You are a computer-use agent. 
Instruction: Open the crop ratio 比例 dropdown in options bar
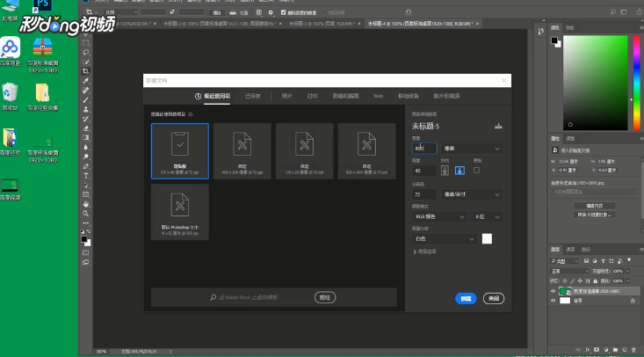tap(120, 12)
